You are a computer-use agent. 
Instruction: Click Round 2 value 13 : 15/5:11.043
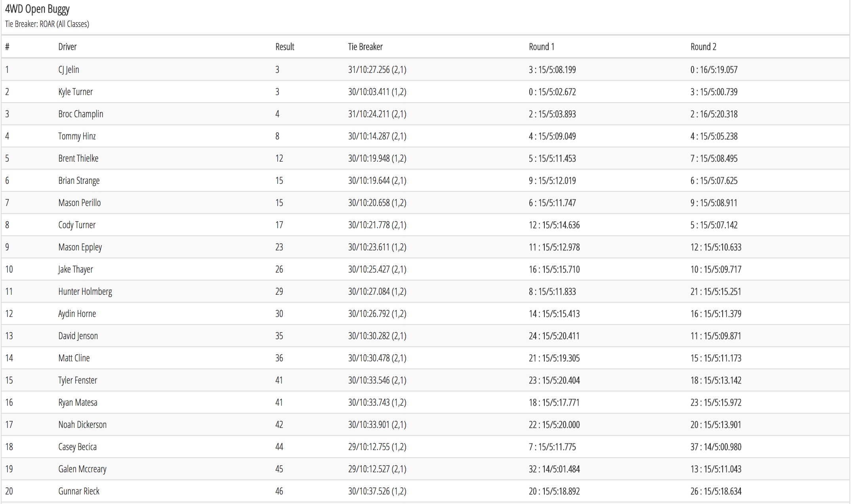(x=716, y=469)
